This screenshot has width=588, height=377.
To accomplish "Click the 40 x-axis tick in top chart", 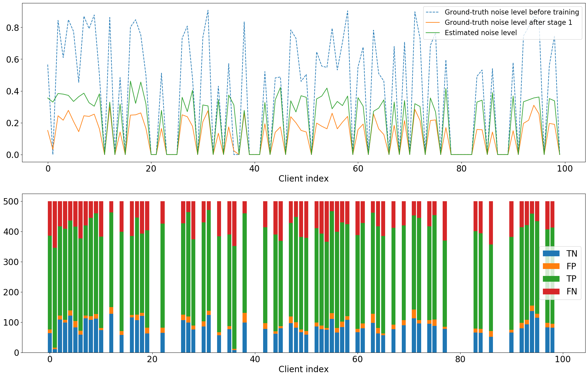I will pyautogui.click(x=254, y=169).
